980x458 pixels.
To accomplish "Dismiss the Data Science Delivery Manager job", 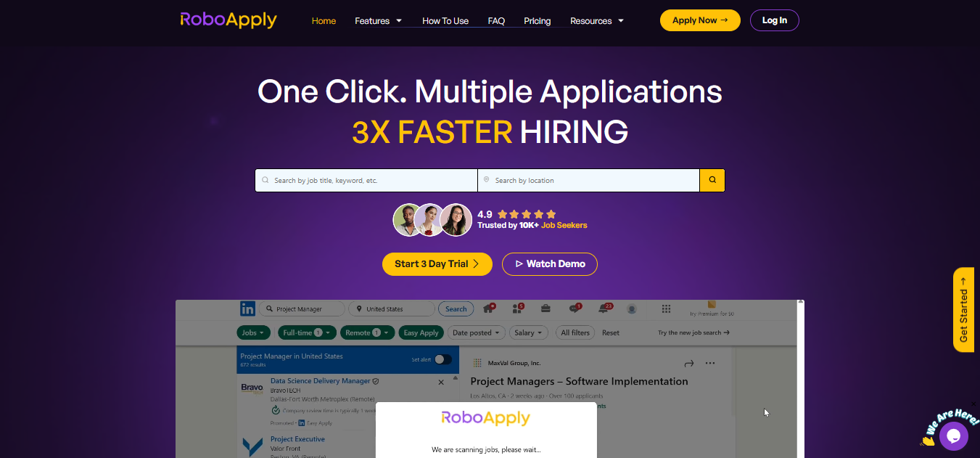I will (441, 382).
